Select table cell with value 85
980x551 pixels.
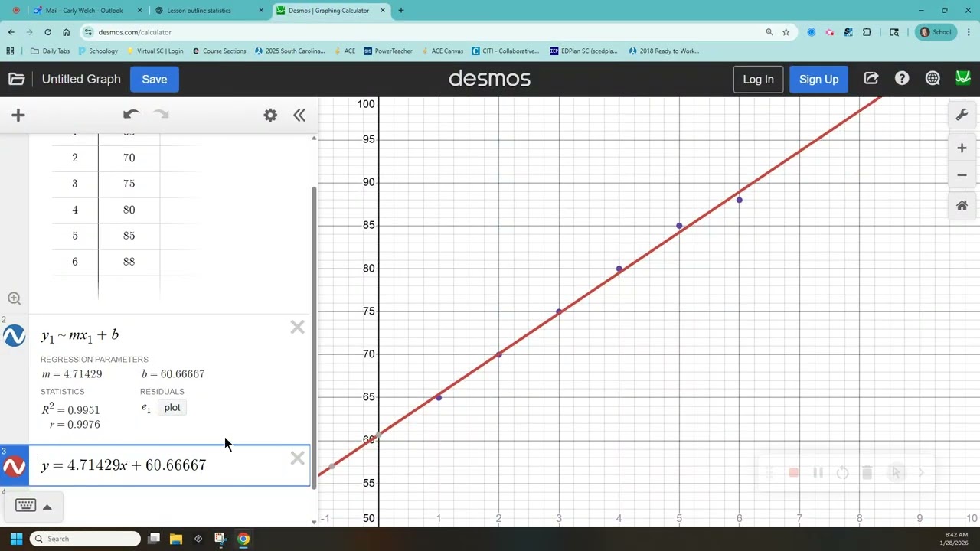coord(129,236)
